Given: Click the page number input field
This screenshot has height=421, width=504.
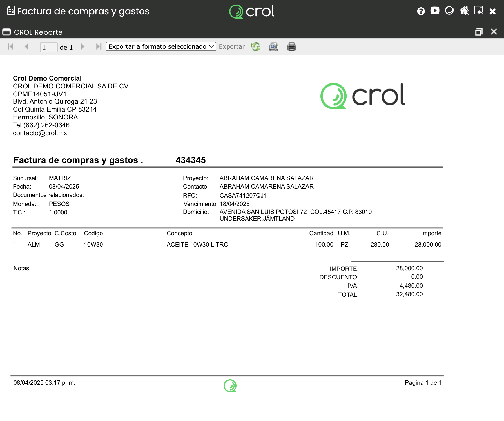Looking at the screenshot, I should pos(49,47).
